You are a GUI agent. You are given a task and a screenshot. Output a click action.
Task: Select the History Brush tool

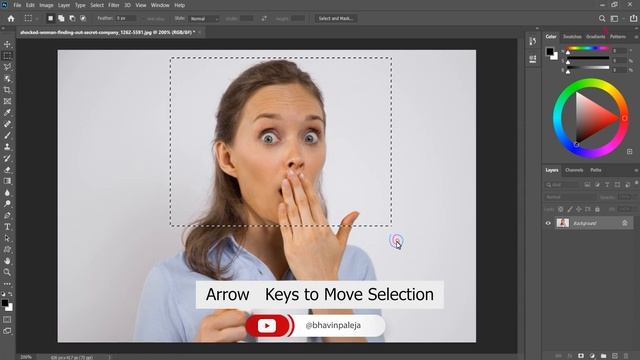(7, 158)
